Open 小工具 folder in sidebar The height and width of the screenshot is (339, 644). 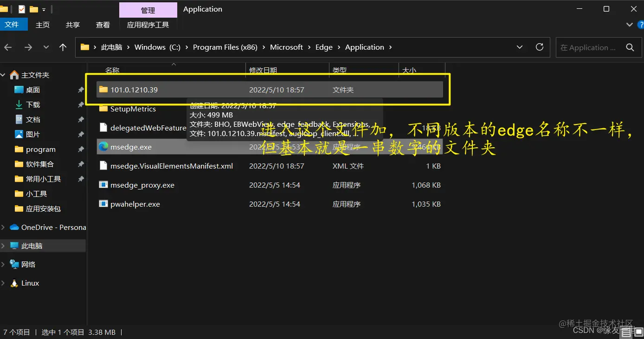click(36, 194)
